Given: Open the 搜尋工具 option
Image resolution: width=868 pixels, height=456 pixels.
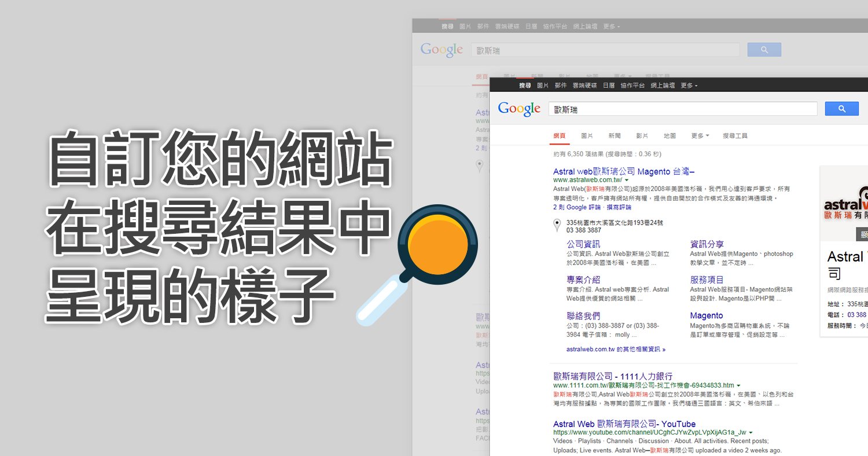Looking at the screenshot, I should [x=735, y=136].
